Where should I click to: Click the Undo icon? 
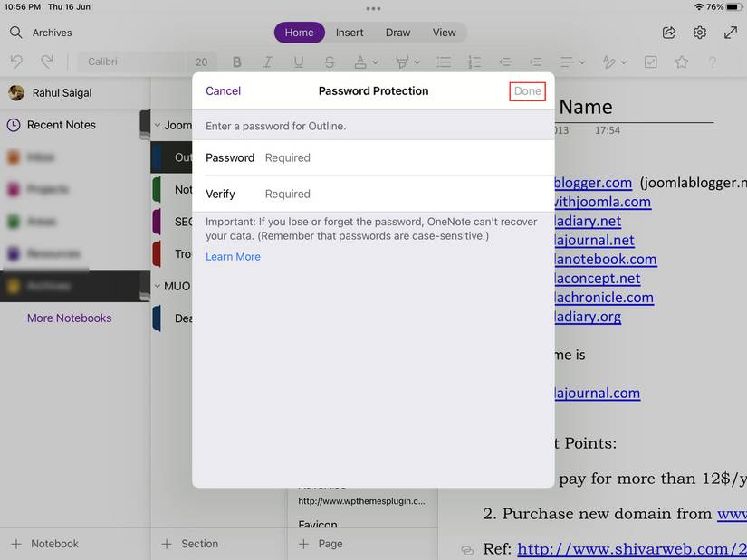(17, 62)
